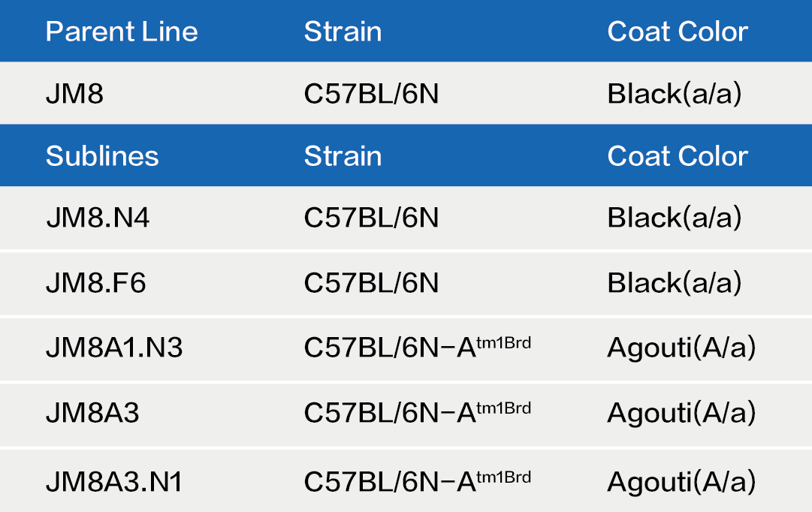
Task: Click Agouti(A/a) in the JM8A3.N1 row
Action: [x=681, y=482]
